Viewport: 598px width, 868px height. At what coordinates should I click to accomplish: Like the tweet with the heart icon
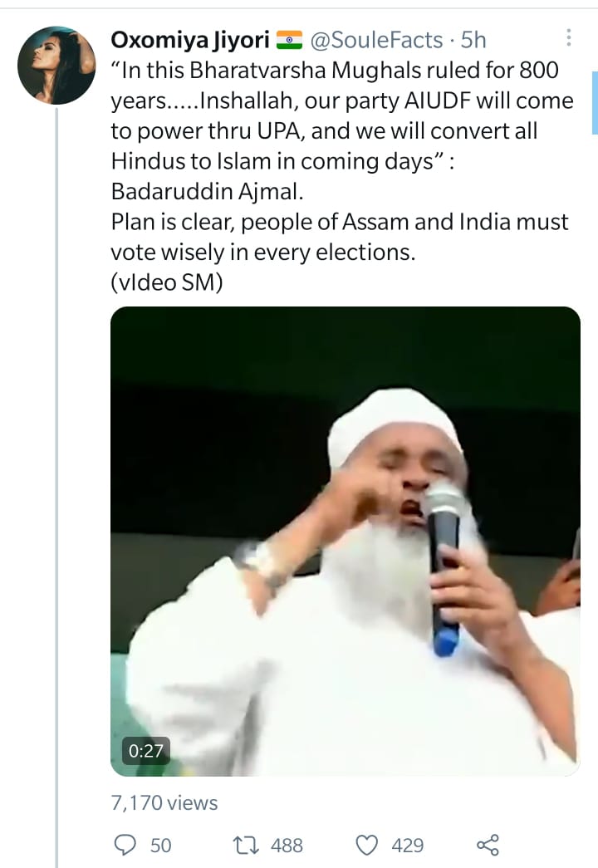click(x=366, y=846)
